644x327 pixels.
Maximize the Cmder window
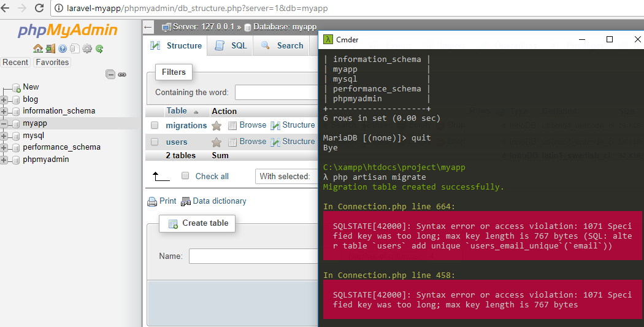click(610, 39)
